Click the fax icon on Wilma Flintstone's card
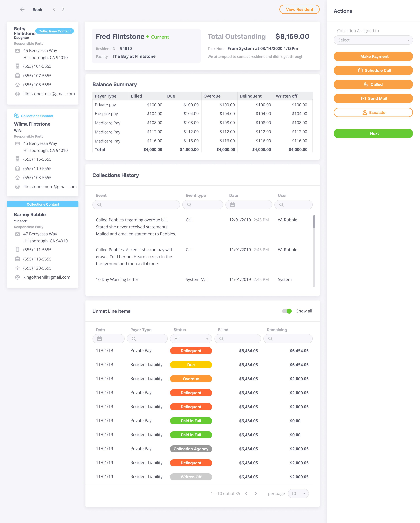The image size is (420, 523). point(17,168)
